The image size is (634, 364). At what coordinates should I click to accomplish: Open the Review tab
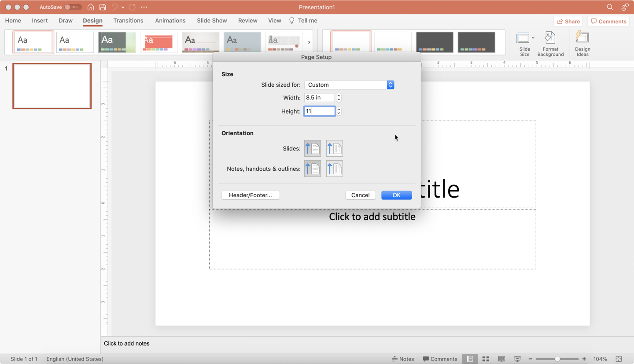click(248, 21)
